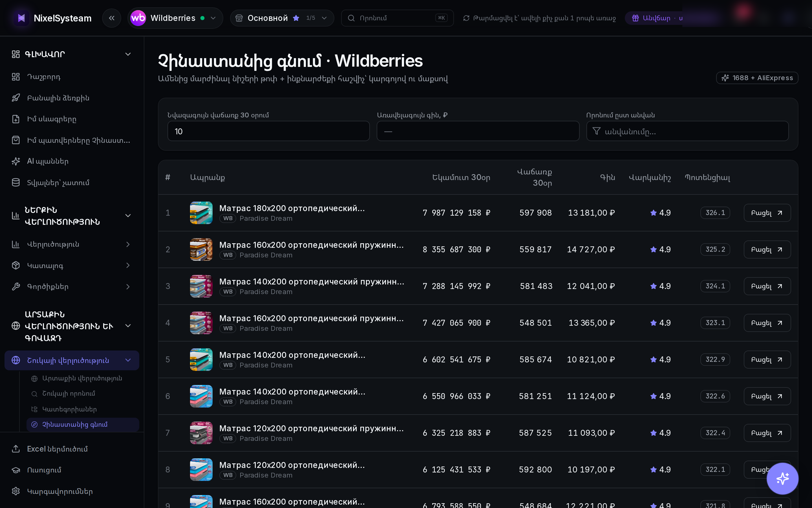Collapse ԱՐՏԱՔԻՆ ՎԵՐԼՈՒԾՈՒԹՅՈՒՆ ԵՒ ԳՈՎԱԶԴ section
Viewport: 812px width, 508px height.
[x=128, y=326]
